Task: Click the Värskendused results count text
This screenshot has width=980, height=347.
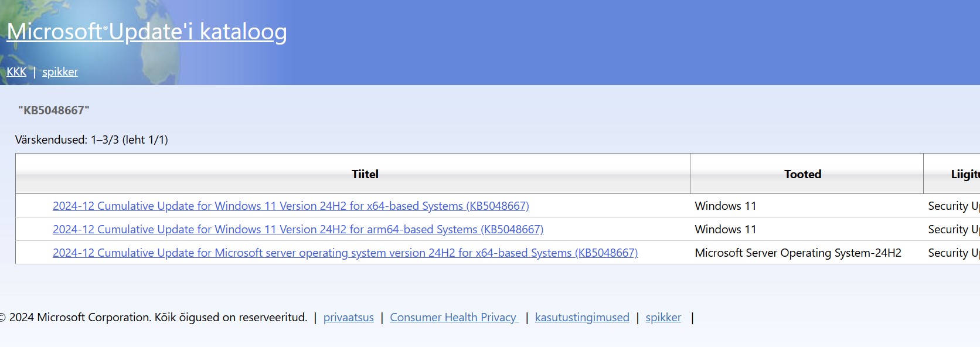Action: [91, 140]
